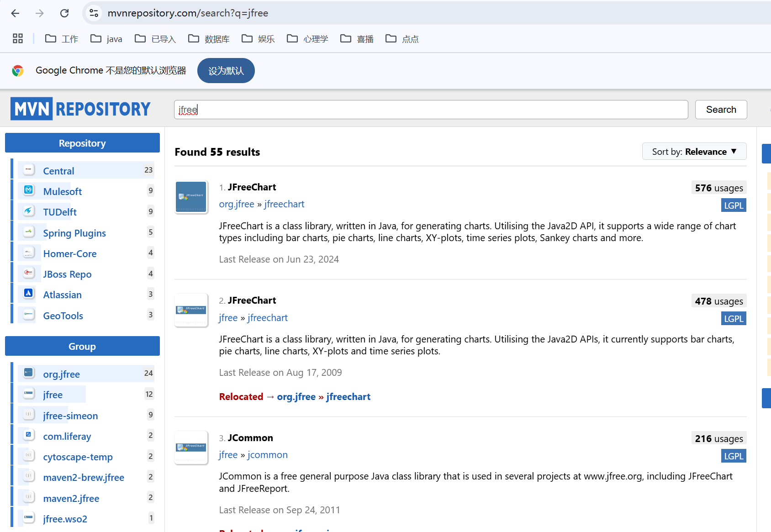Click the TUDelft repository icon
771x532 pixels.
[28, 211]
